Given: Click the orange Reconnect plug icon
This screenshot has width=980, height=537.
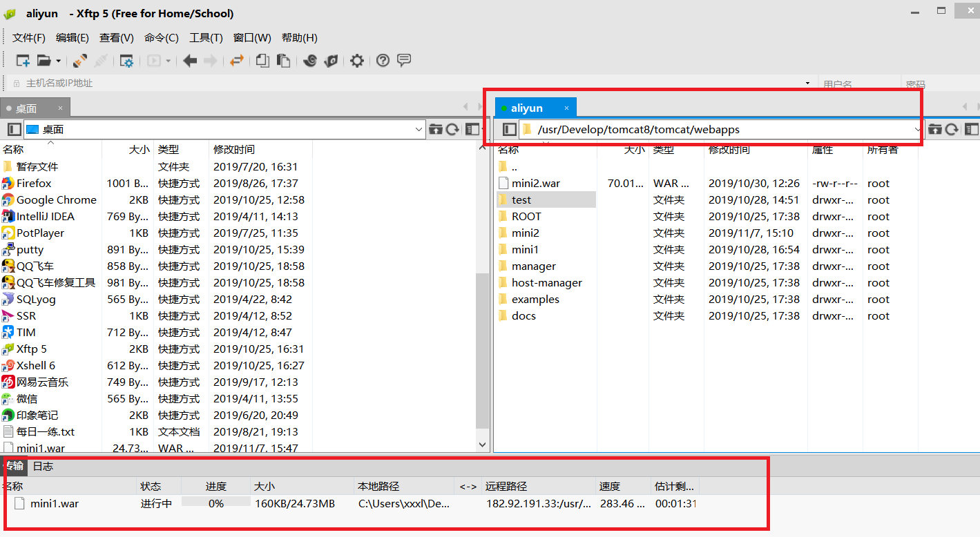Looking at the screenshot, I should coord(80,61).
